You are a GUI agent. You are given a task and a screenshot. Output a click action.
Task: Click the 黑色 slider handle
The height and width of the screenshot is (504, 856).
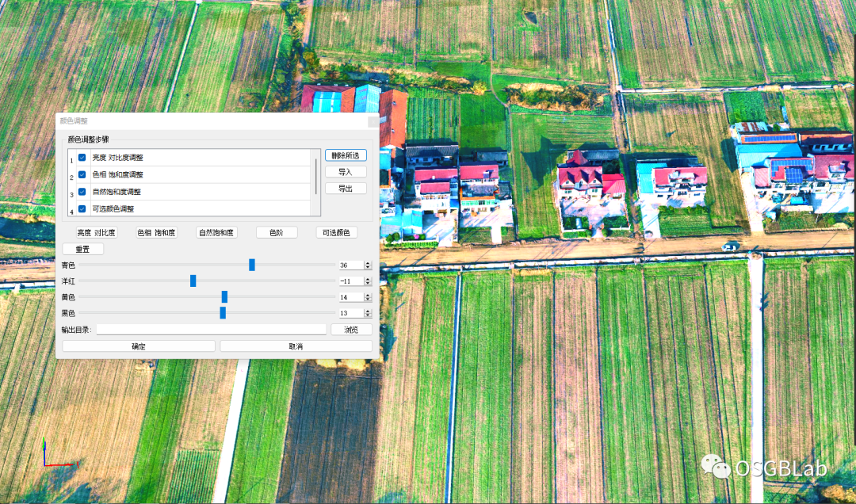tap(223, 313)
